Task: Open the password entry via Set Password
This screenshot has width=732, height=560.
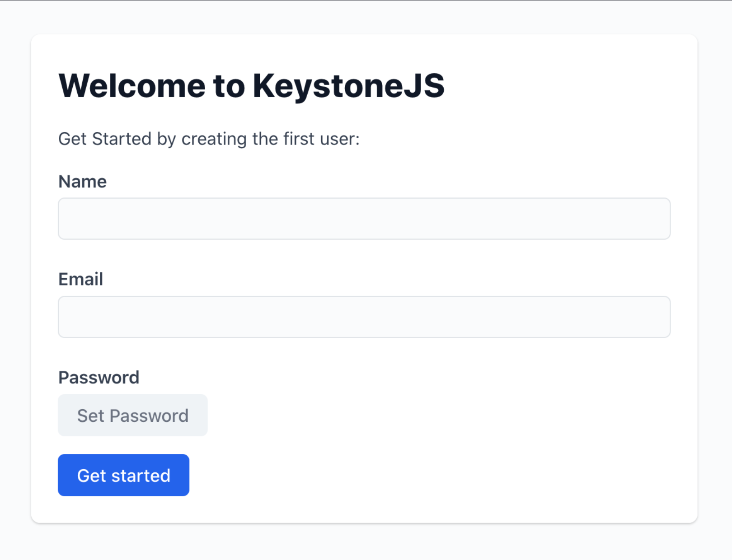Action: [x=132, y=415]
